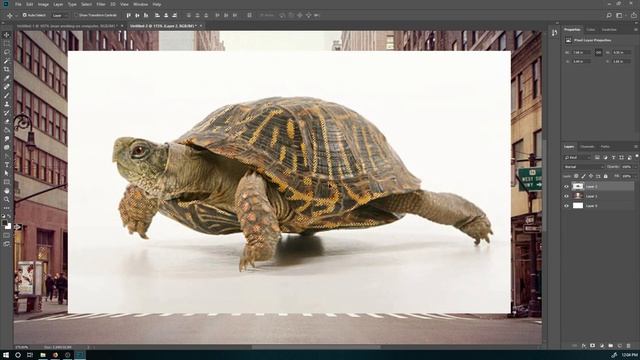Click the trash icon to delete the layer
The height and width of the screenshot is (360, 640).
click(x=628, y=346)
